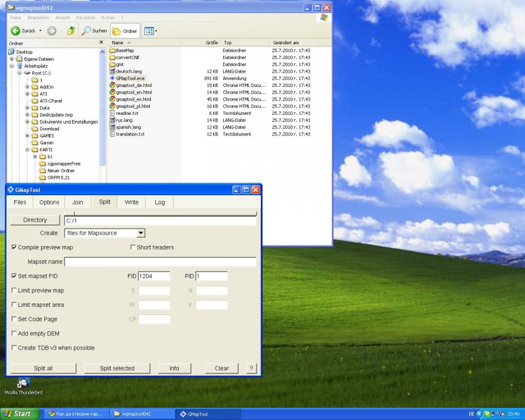This screenshot has width=525, height=420.
Task: Expand the KARTI folder tree node
Action: (x=27, y=150)
